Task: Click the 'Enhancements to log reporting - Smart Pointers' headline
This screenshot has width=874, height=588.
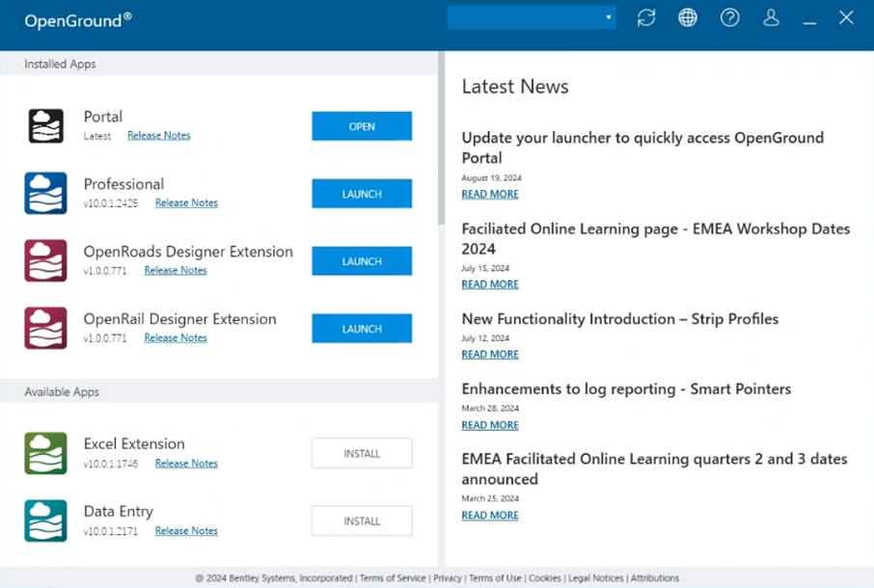Action: pyautogui.click(x=626, y=389)
